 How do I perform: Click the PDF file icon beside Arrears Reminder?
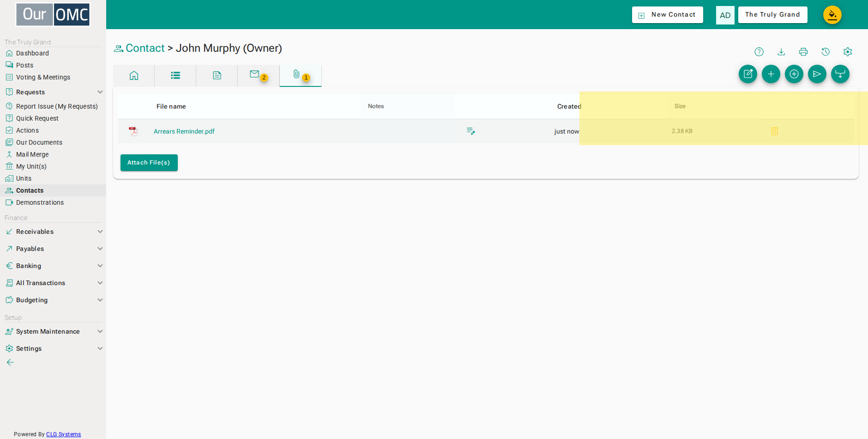click(x=133, y=131)
